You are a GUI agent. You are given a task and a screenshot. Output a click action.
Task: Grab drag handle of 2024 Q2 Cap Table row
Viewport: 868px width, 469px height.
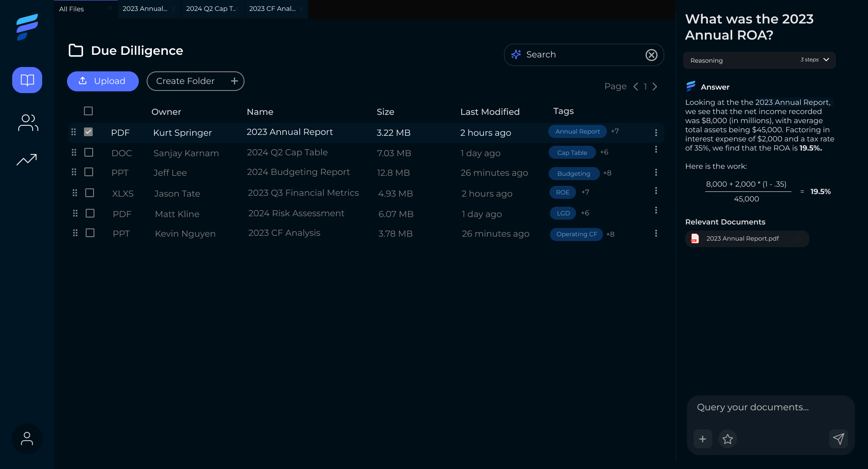74,152
